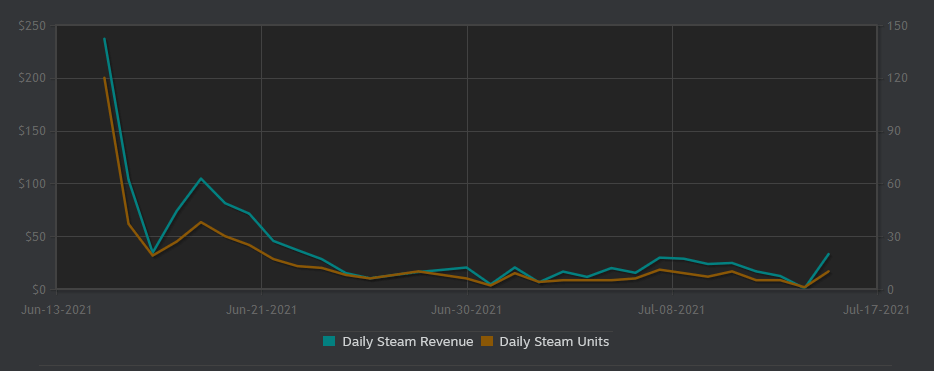Click the orange Daily Steam Units legend swatch

pyautogui.click(x=487, y=341)
